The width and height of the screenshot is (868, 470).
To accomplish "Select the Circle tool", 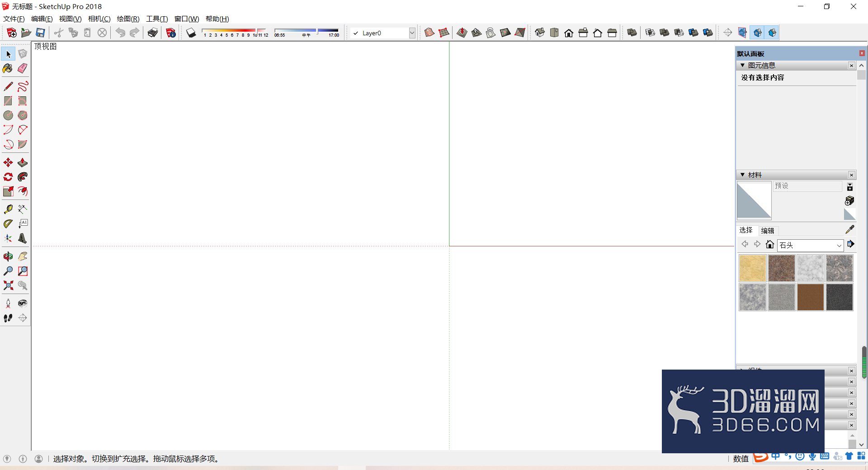I will click(8, 115).
